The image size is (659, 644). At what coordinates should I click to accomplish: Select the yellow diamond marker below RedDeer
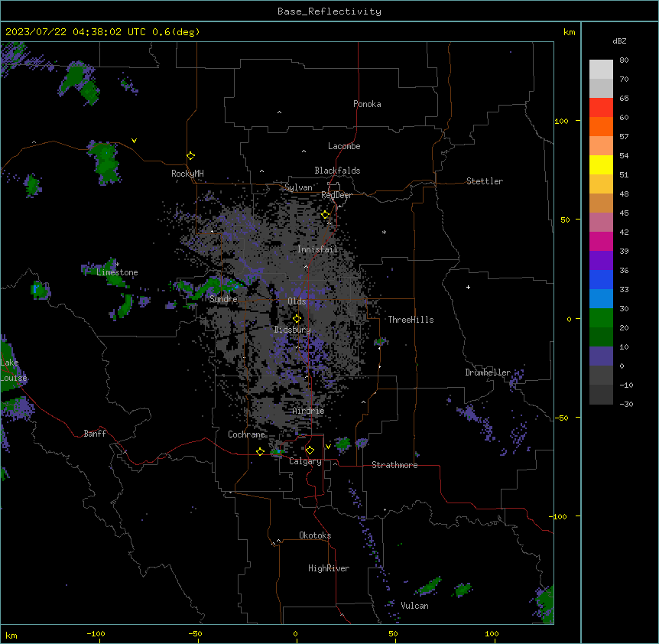point(326,215)
